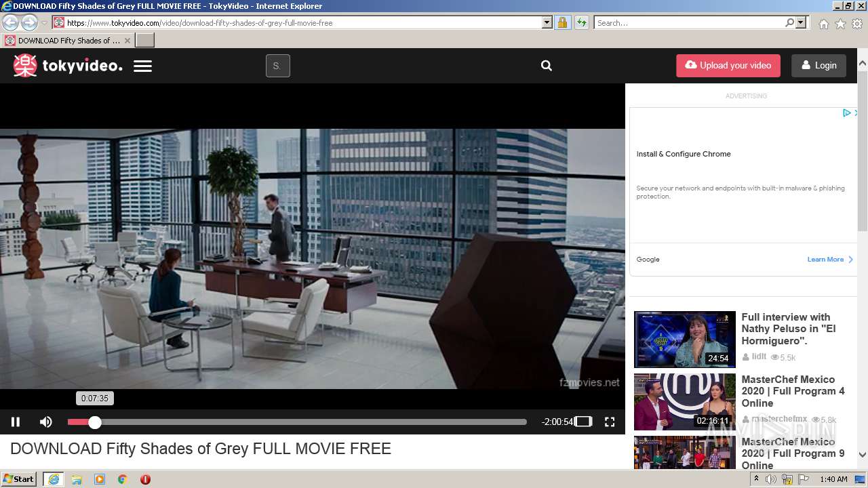This screenshot has width=868, height=488.
Task: Click Upload your video button
Action: 728,66
